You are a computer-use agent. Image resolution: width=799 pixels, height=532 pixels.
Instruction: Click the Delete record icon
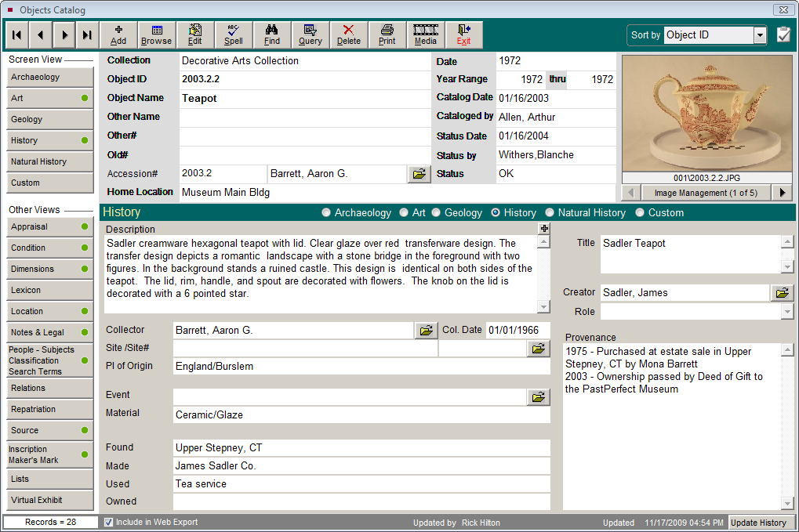tap(348, 34)
